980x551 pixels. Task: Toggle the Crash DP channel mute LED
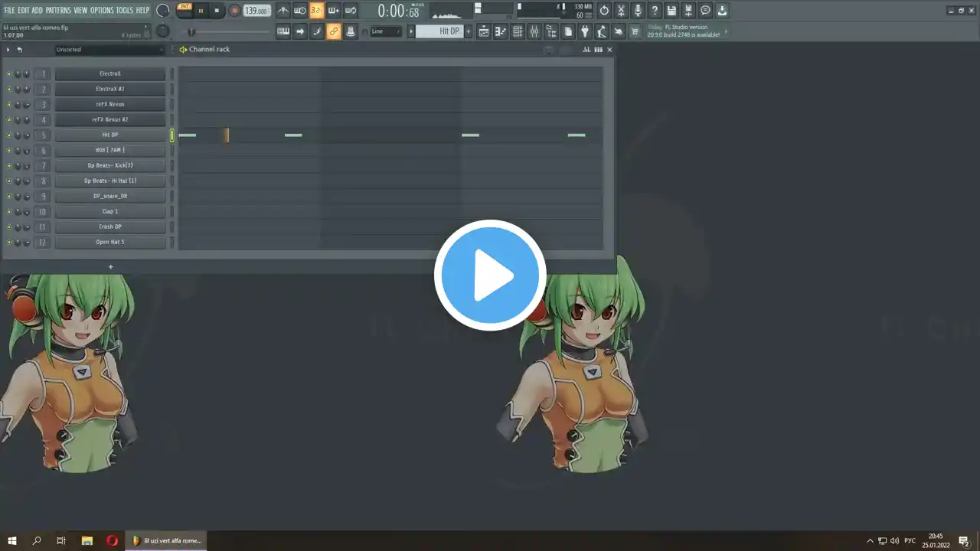coord(9,227)
